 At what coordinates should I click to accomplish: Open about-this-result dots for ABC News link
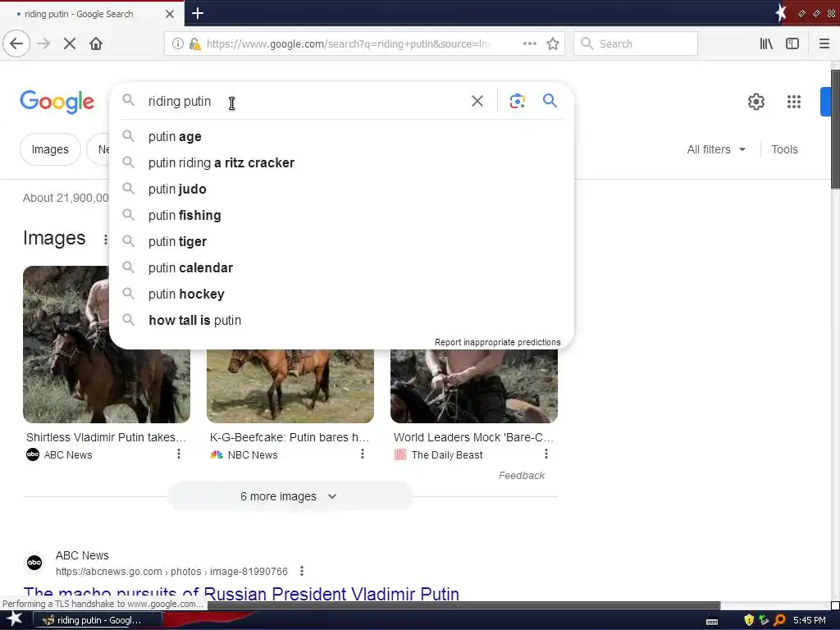(302, 571)
